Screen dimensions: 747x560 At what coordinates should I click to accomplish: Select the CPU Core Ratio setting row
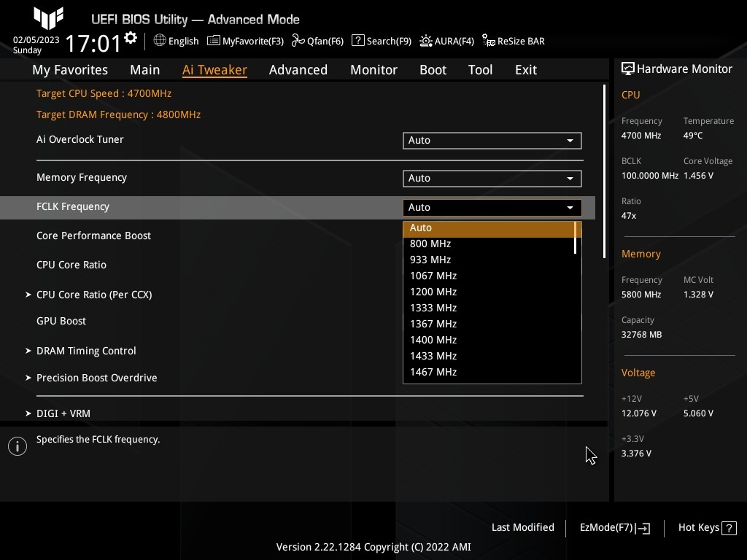click(71, 265)
